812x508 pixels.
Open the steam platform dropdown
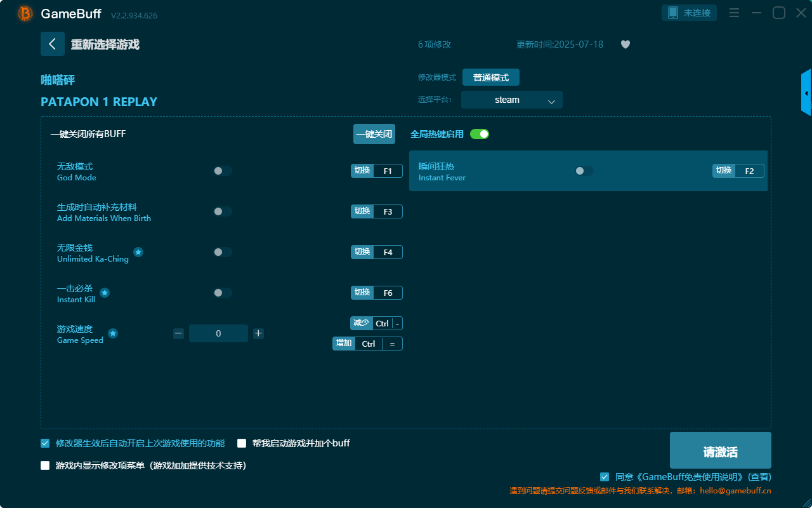coord(511,100)
